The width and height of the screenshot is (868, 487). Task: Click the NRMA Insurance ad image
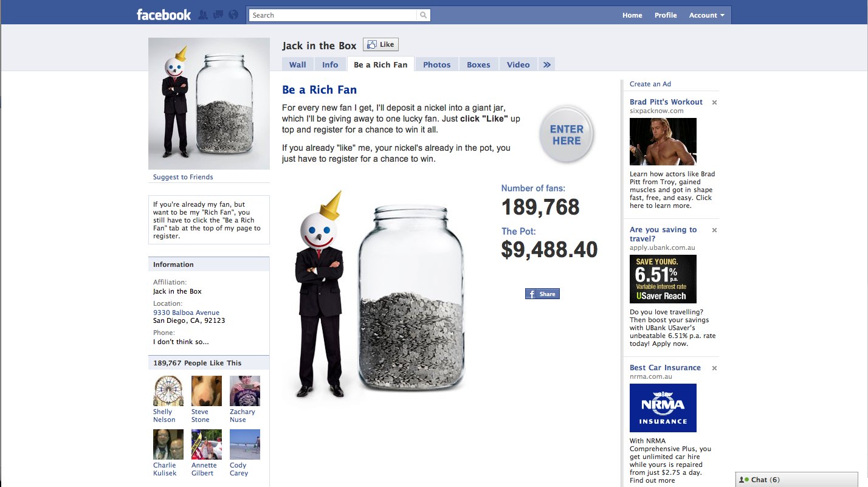click(x=663, y=408)
